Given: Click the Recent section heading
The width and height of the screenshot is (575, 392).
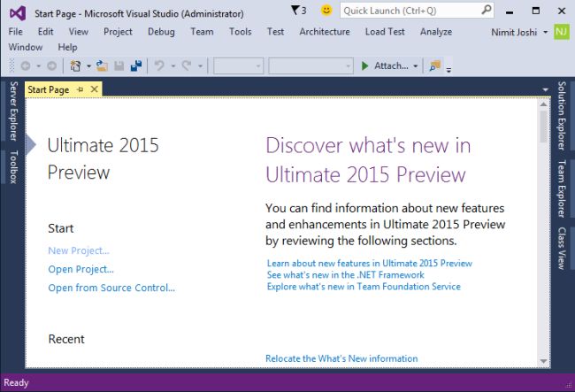Looking at the screenshot, I should [66, 339].
